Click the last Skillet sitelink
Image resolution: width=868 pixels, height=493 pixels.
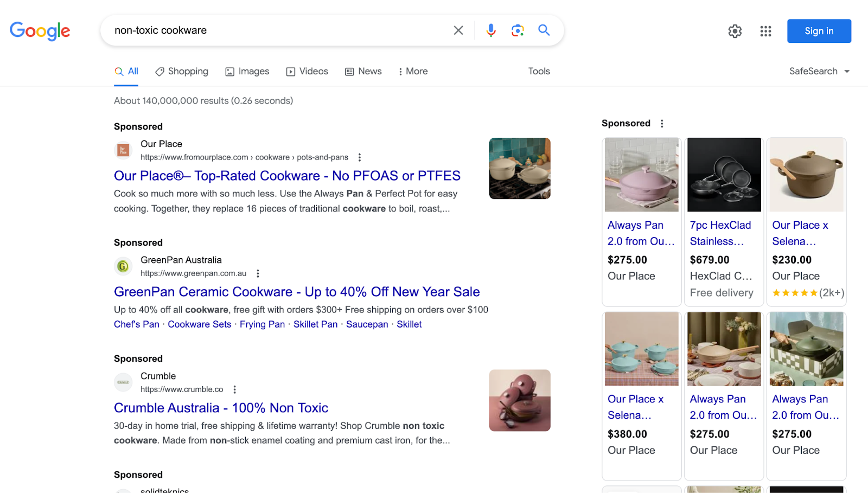click(x=409, y=324)
